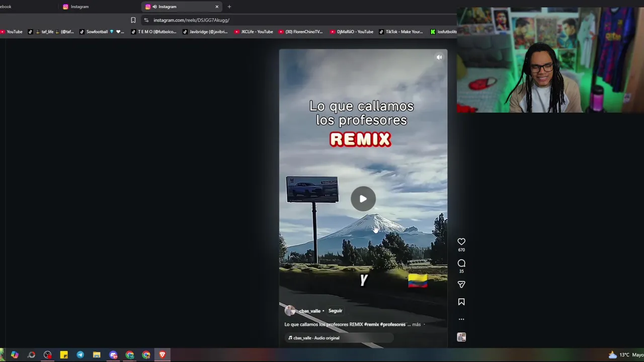Screen dimensions: 644x362
Task: Open the #profesores hashtag
Action: [x=393, y=324]
